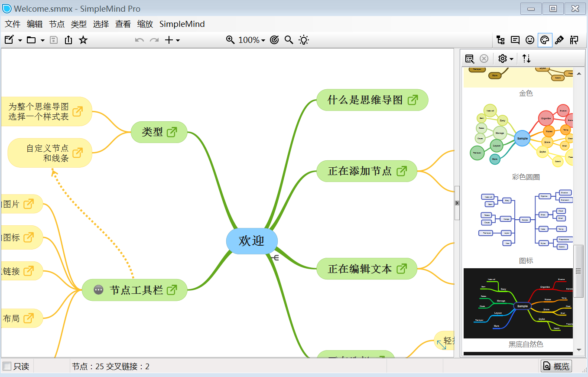Open the 100% zoom level dropdown

tap(251, 40)
